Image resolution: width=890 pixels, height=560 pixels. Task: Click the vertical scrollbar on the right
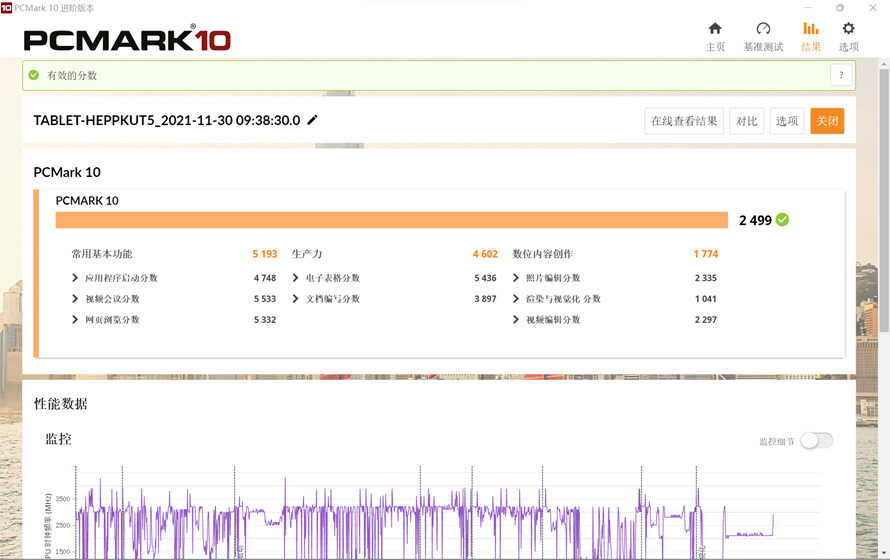point(884,199)
